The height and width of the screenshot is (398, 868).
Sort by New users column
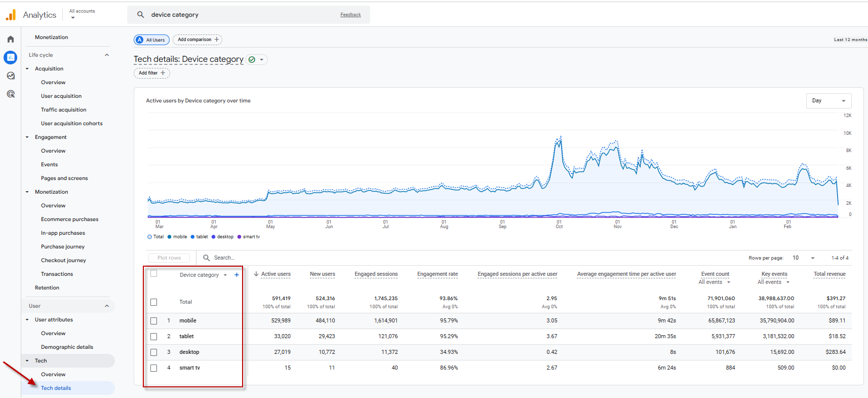(323, 274)
